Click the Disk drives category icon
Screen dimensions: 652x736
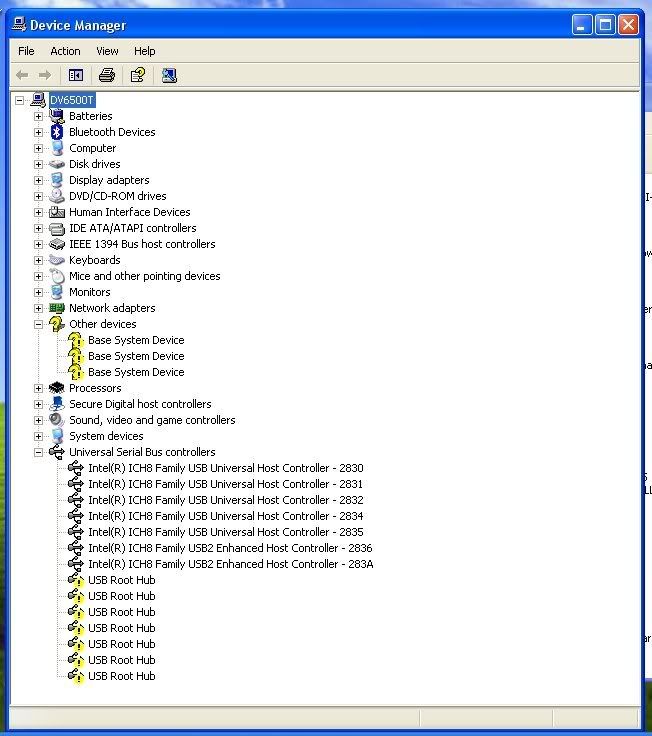pyautogui.click(x=57, y=164)
